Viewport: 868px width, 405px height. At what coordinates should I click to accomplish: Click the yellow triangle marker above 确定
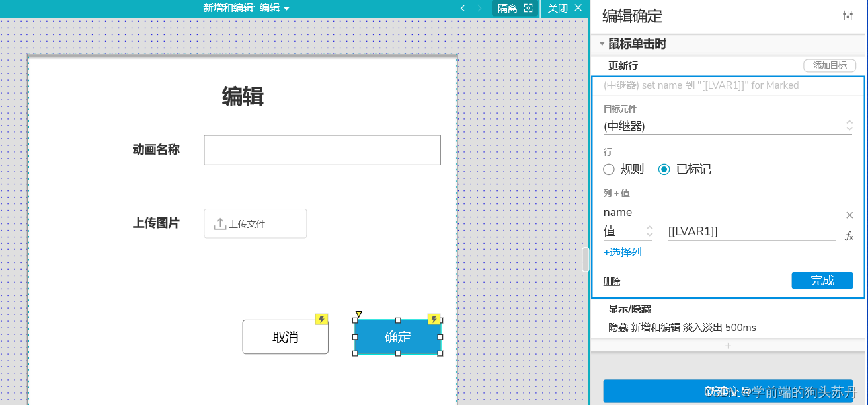tap(358, 314)
